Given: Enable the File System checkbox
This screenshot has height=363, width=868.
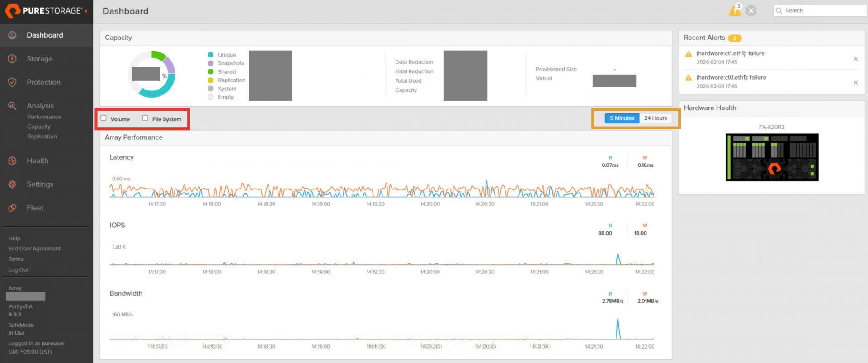Looking at the screenshot, I should click(145, 118).
